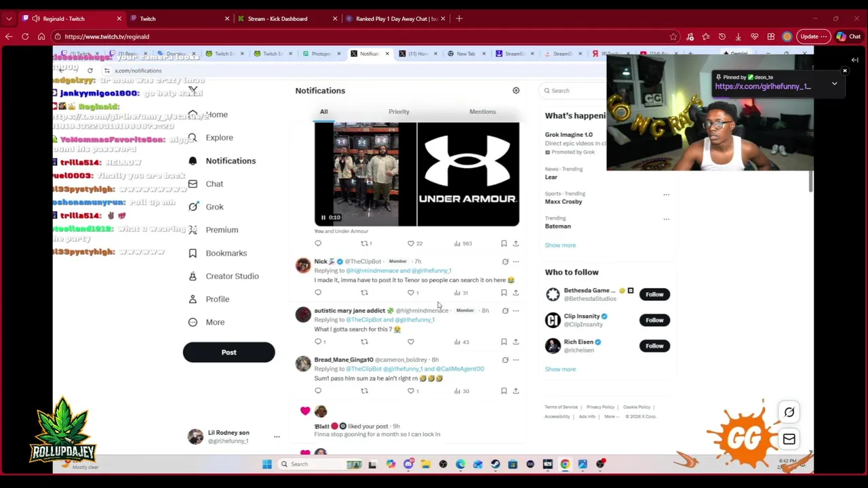Switch to the All notifications tab
This screenshot has height=488, width=868.
pyautogui.click(x=323, y=112)
